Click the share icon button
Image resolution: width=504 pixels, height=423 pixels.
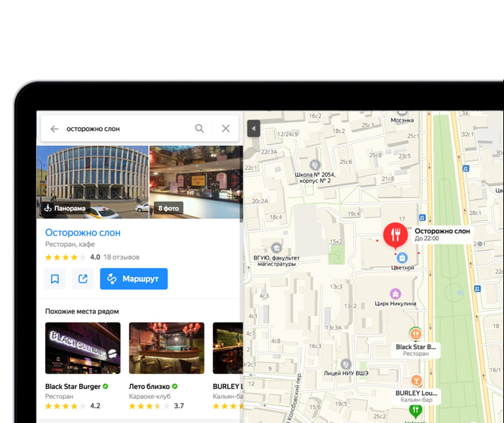pos(83,279)
